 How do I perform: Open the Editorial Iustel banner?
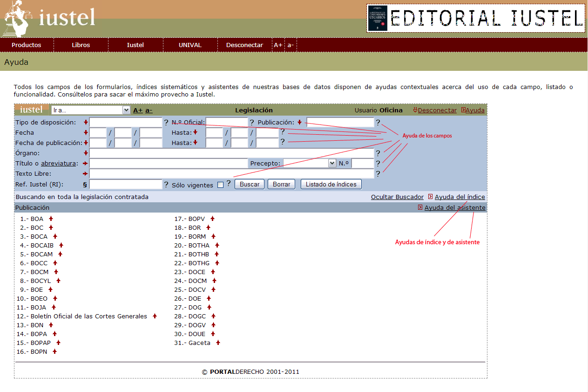[x=476, y=18]
